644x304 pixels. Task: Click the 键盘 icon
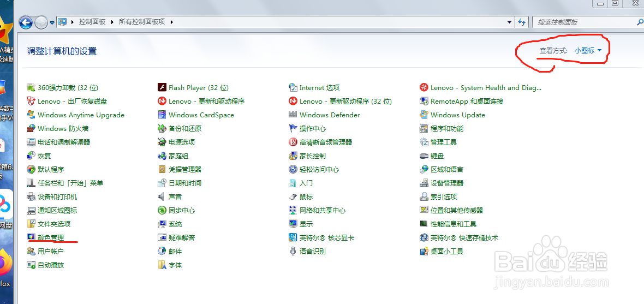tap(424, 156)
